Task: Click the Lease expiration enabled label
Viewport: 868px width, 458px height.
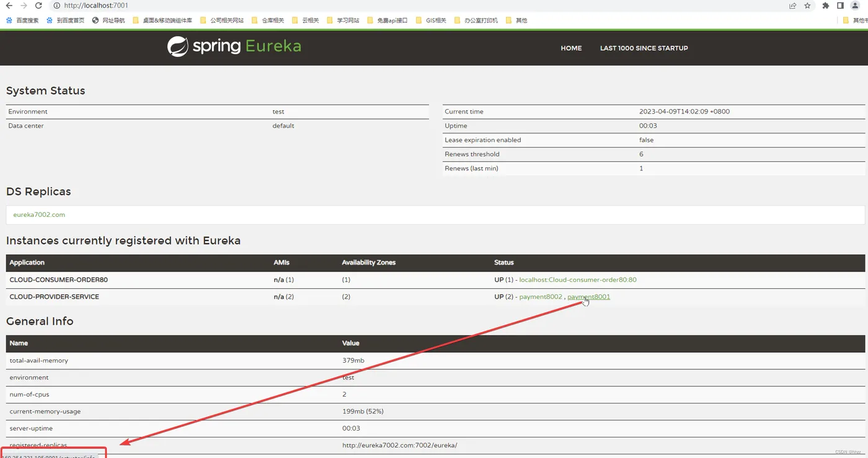Action: coord(482,140)
